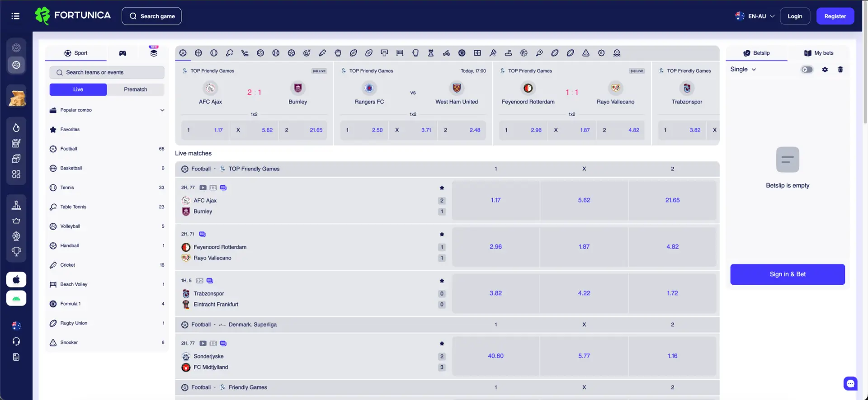
Task: Select the cycling icon in sports toolbar
Action: tap(446, 53)
